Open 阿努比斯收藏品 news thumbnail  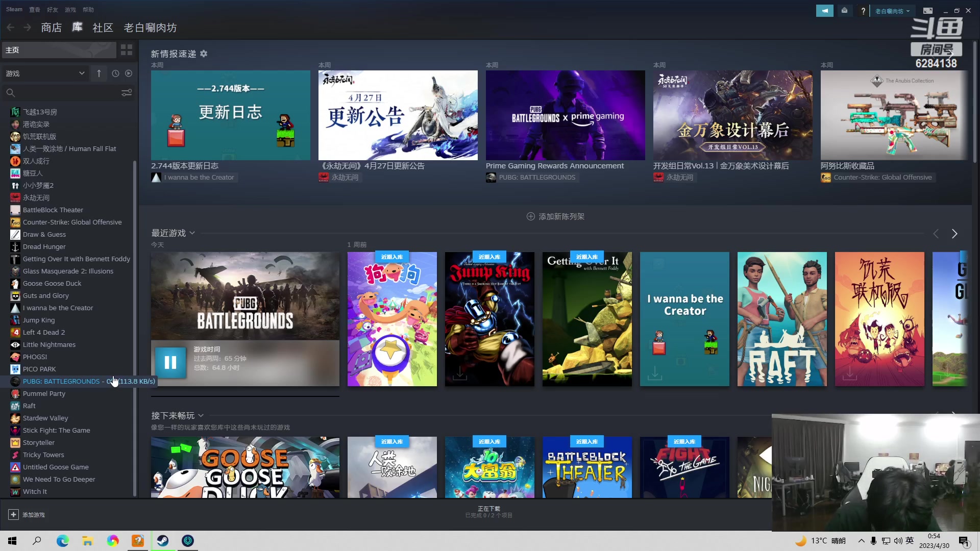point(894,115)
